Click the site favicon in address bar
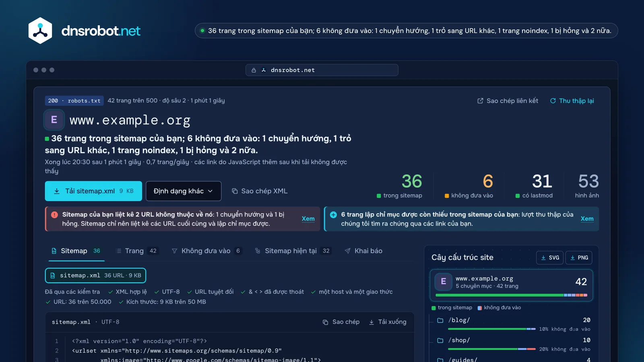This screenshot has width=644, height=362. (264, 70)
